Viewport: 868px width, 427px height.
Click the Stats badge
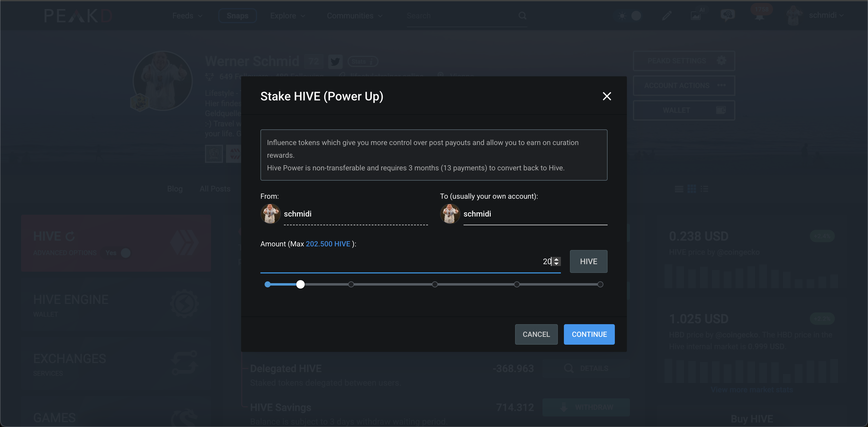(x=363, y=61)
